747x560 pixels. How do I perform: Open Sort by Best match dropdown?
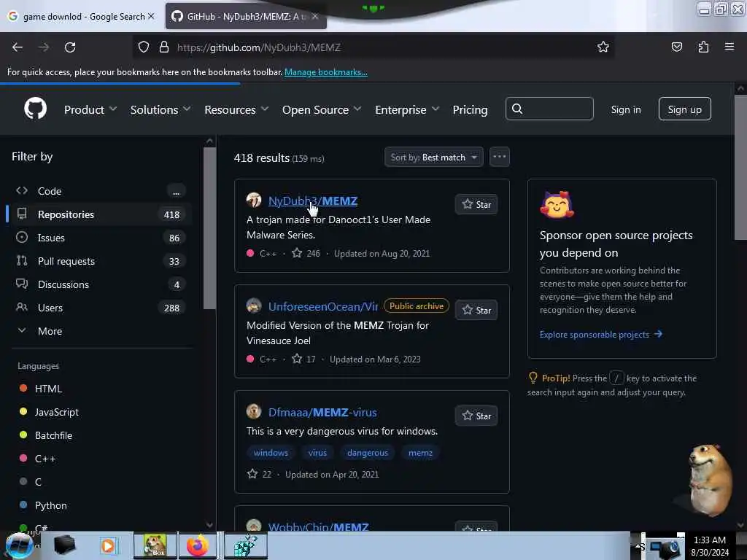(x=433, y=157)
